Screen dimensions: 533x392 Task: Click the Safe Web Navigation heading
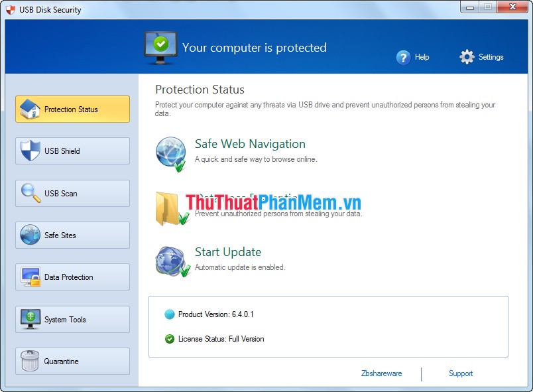click(x=250, y=144)
